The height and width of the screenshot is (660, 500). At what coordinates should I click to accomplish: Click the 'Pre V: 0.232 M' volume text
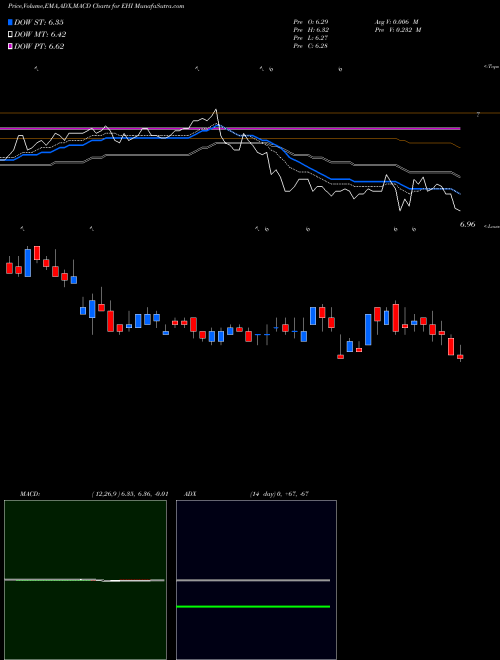(397, 30)
